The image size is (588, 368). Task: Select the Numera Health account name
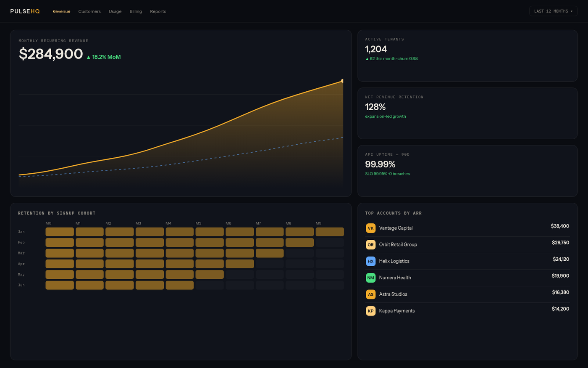(x=395, y=278)
